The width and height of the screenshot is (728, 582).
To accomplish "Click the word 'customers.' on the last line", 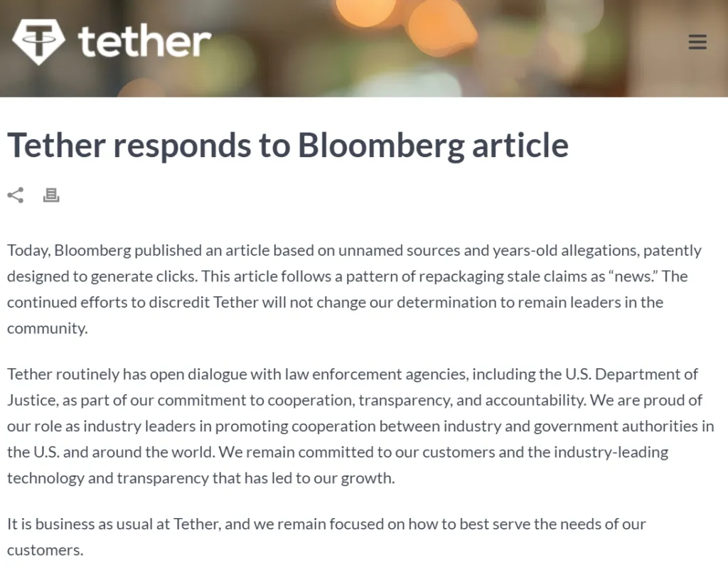I will tap(45, 551).
